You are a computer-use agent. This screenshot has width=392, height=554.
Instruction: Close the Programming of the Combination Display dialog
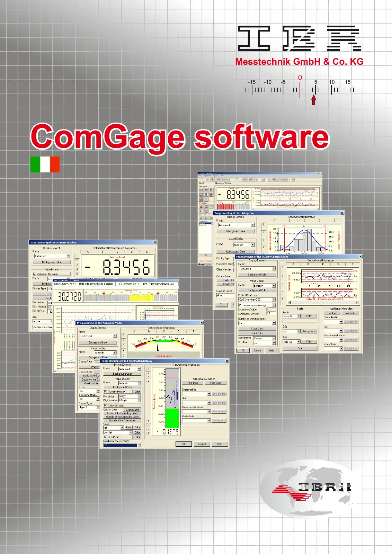227,361
